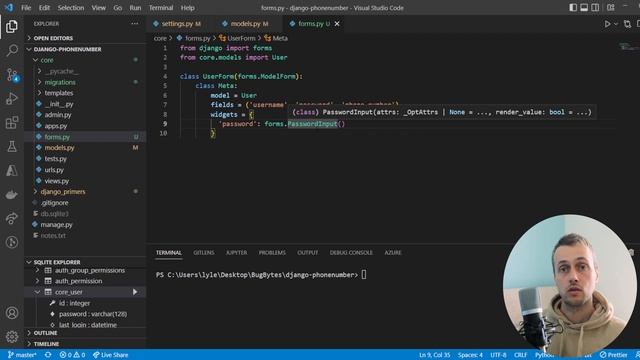Open models.py in explorer
The height and width of the screenshot is (360, 640).
pyautogui.click(x=84, y=148)
